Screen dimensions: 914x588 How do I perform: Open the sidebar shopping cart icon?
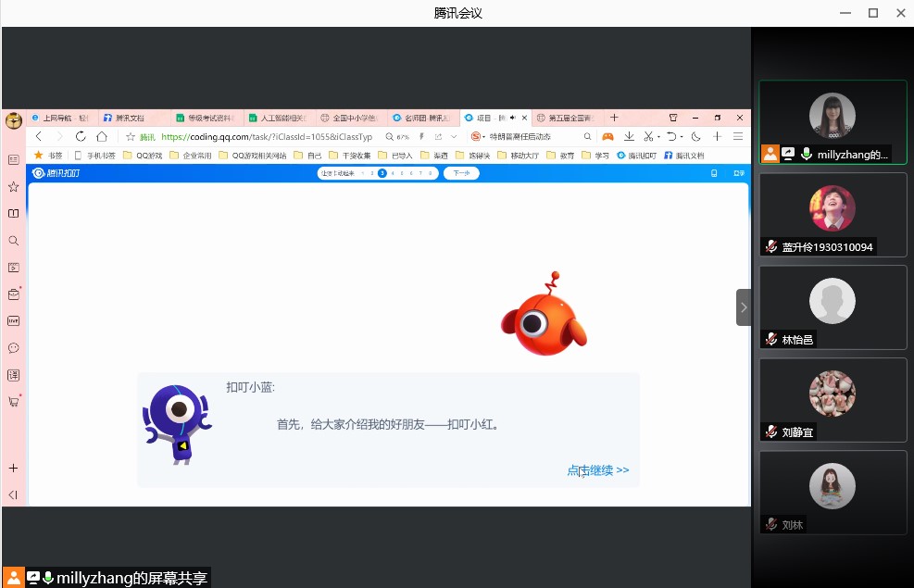pos(14,402)
